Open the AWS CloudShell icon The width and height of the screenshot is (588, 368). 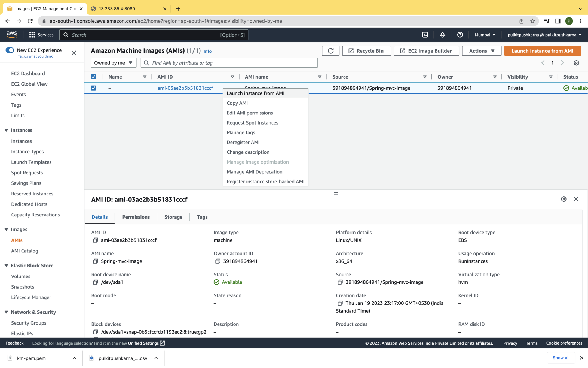point(425,35)
